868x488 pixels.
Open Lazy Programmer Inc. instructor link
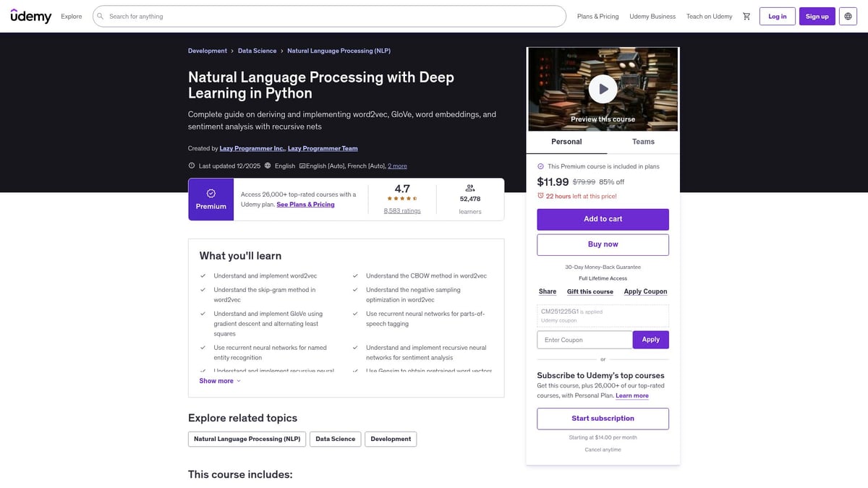252,148
